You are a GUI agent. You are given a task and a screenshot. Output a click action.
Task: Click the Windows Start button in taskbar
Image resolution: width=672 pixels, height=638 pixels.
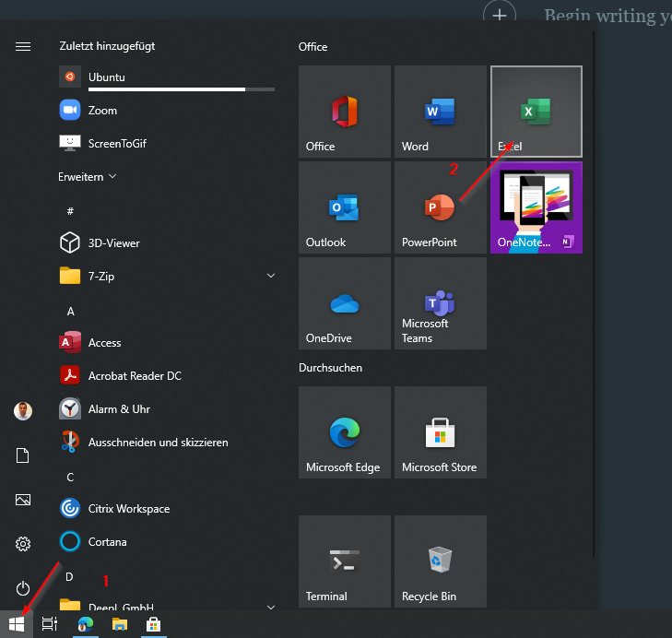tap(16, 624)
